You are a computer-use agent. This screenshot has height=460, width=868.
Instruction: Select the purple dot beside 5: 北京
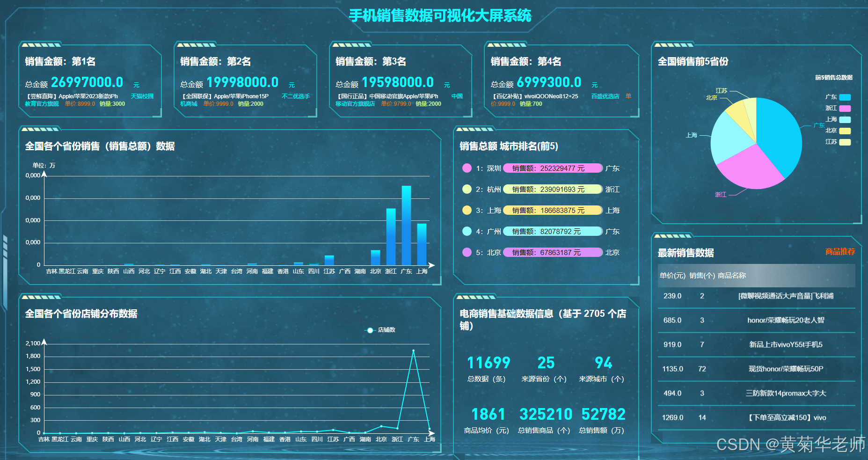[x=467, y=252]
